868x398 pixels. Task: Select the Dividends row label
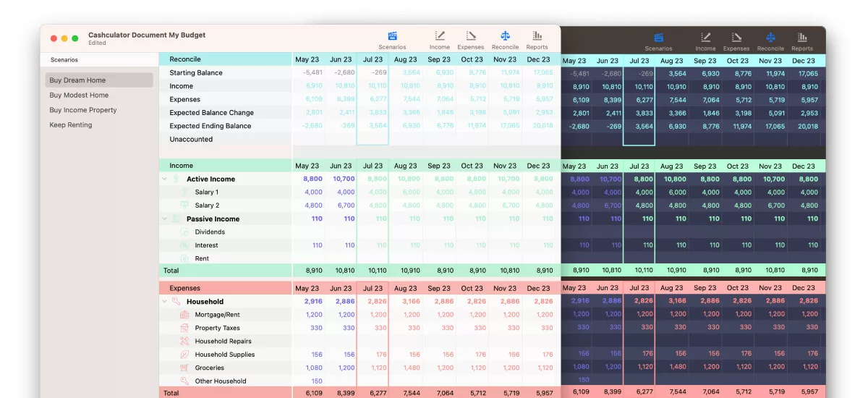(210, 232)
